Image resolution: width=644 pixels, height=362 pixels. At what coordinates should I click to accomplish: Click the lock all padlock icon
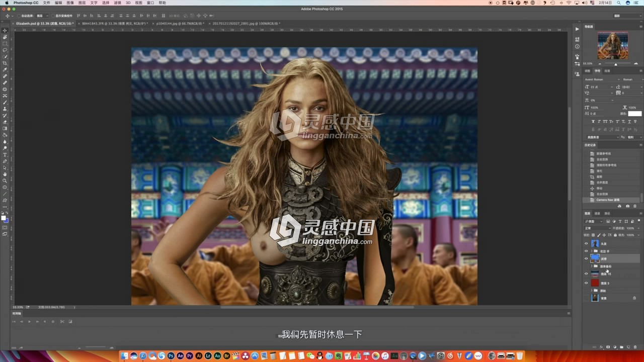[x=615, y=235]
